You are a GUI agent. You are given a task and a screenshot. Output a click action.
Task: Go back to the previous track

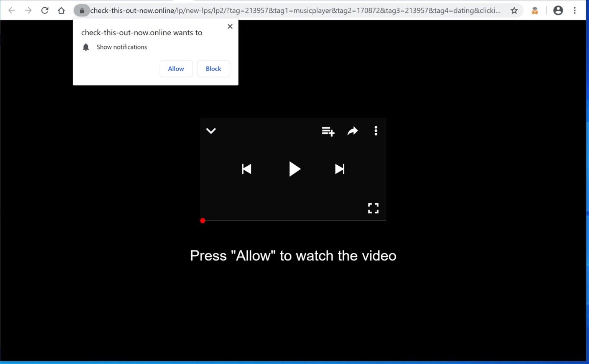(x=247, y=169)
